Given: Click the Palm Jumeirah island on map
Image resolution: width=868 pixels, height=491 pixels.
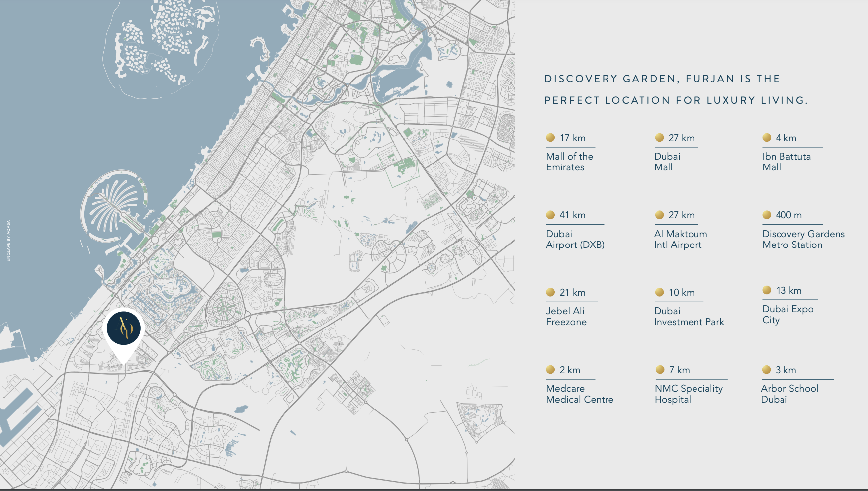Looking at the screenshot, I should [x=114, y=206].
